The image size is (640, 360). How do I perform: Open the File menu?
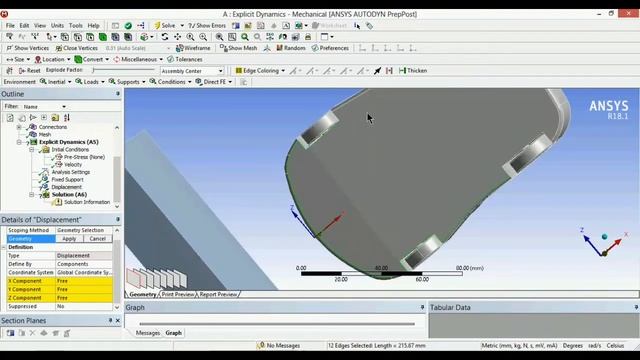(10, 25)
